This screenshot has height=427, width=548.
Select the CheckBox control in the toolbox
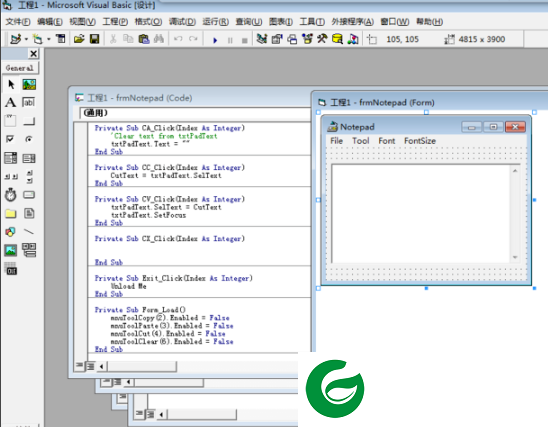pos(10,139)
